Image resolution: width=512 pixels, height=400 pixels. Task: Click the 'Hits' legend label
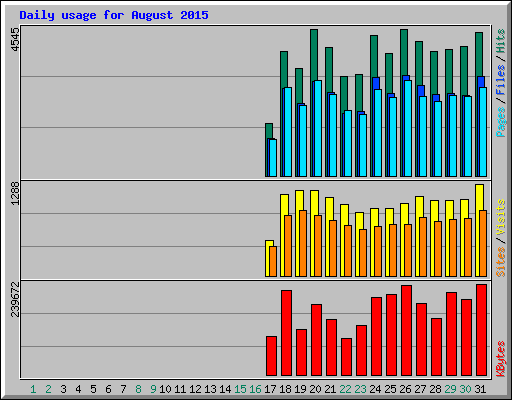(x=501, y=41)
